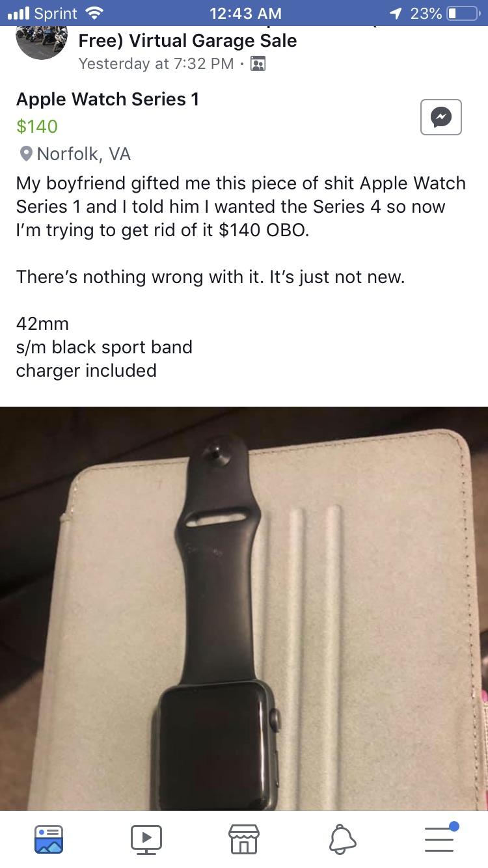The image size is (488, 868).
Task: Open the Notifications bell tab
Action: coord(342,839)
